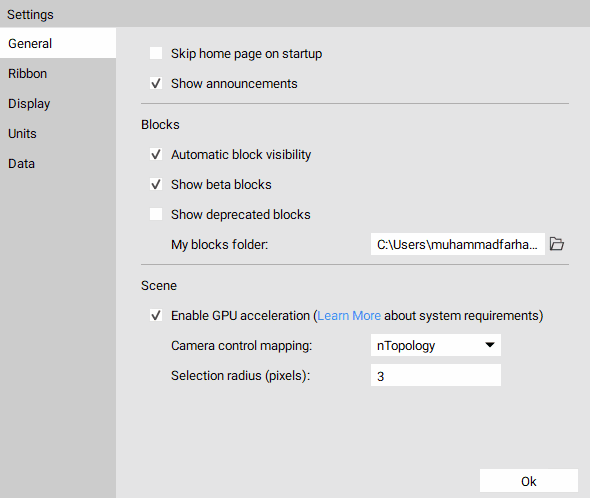Disable Show beta blocks
590x498 pixels.
156,184
